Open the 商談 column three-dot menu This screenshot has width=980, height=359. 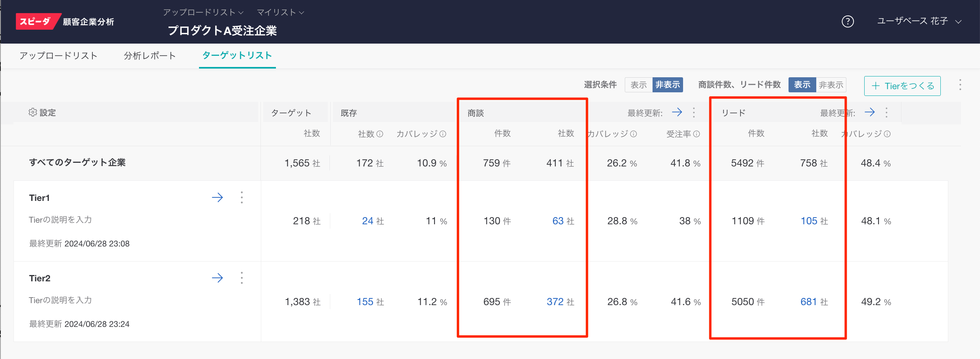click(x=694, y=113)
